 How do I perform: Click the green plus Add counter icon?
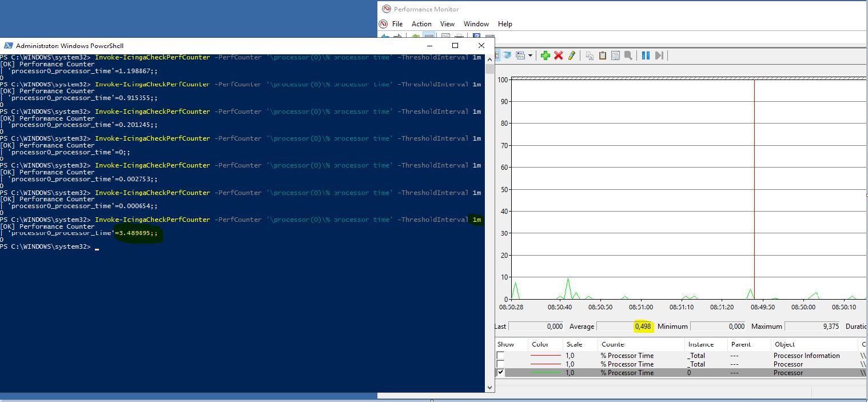point(545,55)
